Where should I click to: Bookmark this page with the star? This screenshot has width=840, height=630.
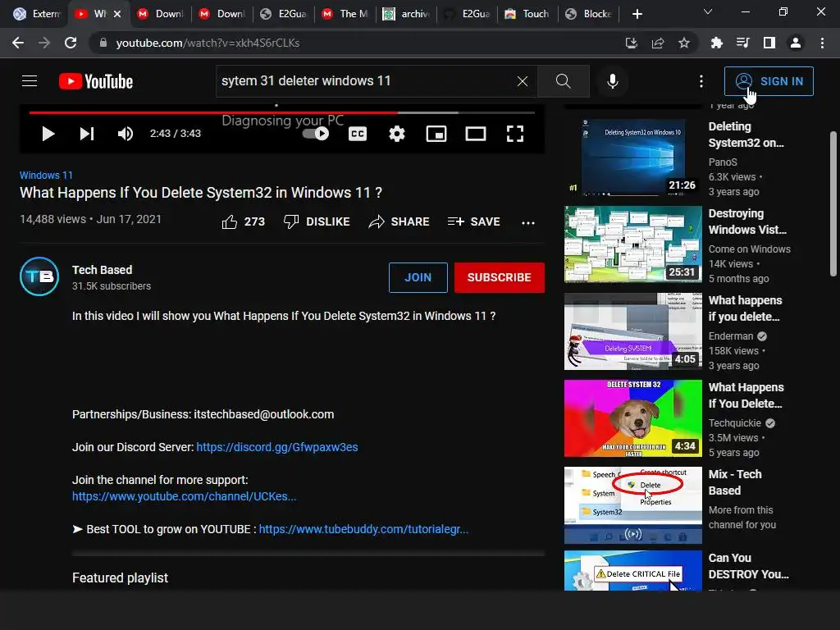point(684,43)
